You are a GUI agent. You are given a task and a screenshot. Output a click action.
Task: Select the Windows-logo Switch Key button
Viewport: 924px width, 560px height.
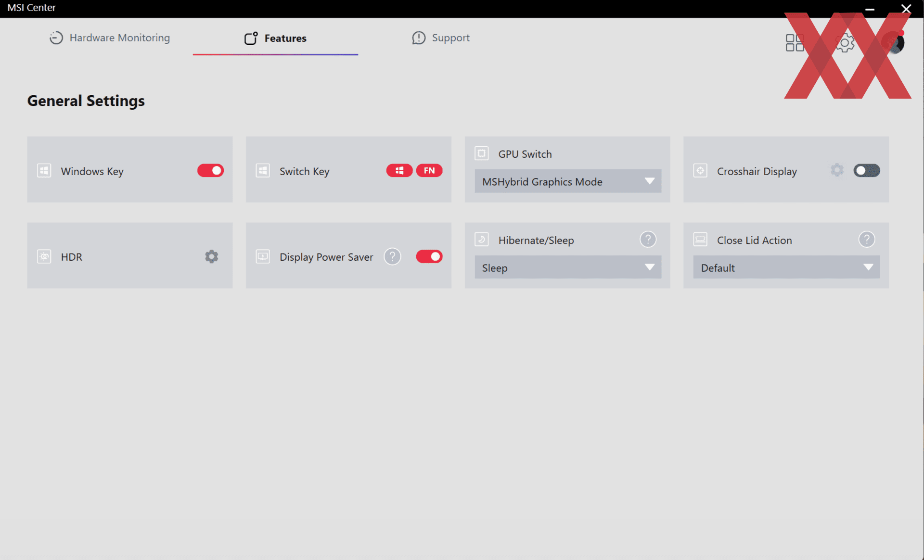399,170
